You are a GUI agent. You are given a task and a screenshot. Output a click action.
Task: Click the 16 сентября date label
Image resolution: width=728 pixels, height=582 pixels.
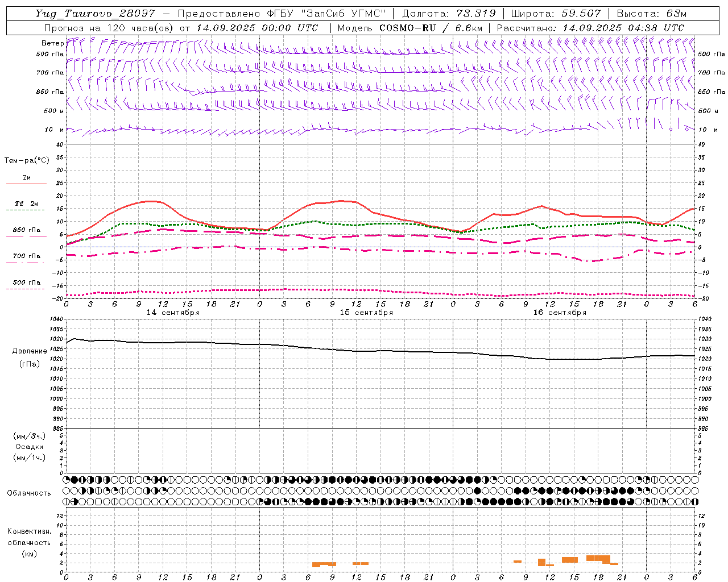[560, 313]
